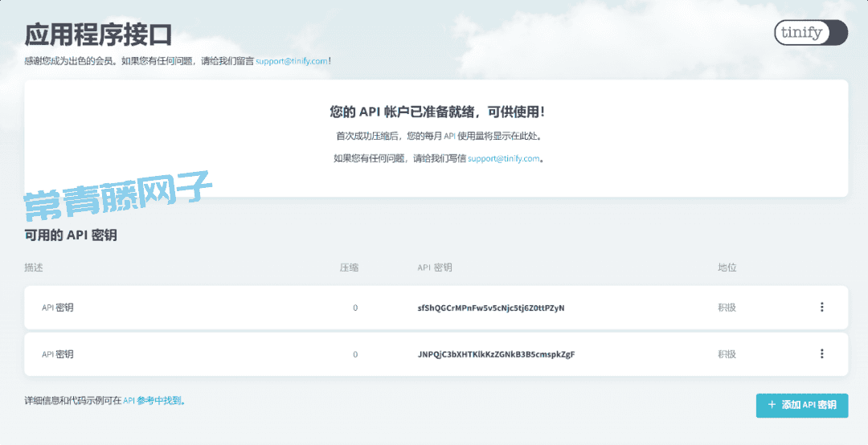
Task: Open the tinify account toggle badge
Action: click(x=810, y=33)
